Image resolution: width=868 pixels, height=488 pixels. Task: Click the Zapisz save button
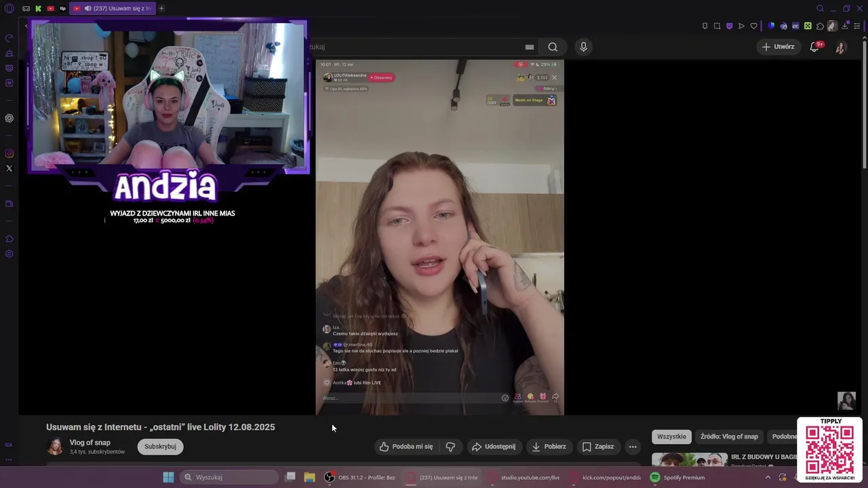tap(597, 447)
